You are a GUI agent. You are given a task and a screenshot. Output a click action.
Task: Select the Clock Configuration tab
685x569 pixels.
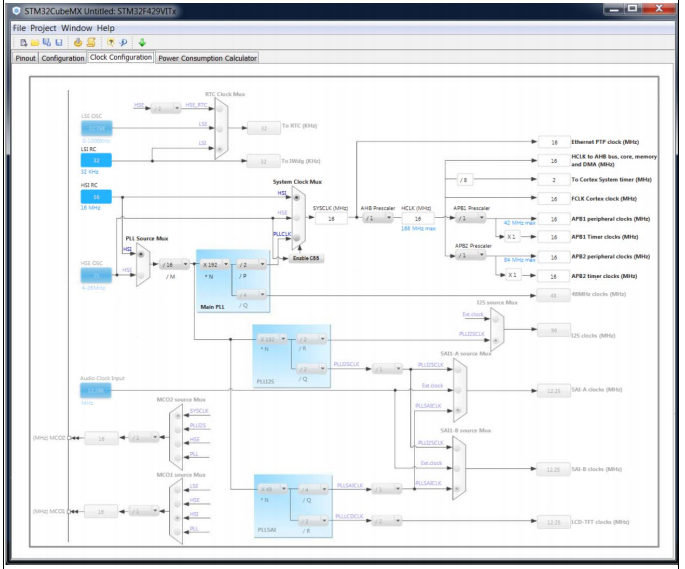pyautogui.click(x=121, y=57)
